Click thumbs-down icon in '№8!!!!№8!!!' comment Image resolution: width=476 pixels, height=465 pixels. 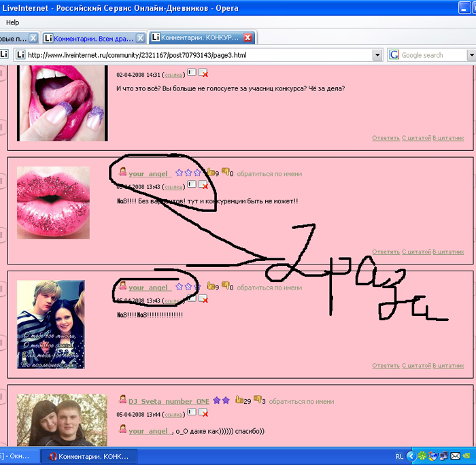[225, 286]
